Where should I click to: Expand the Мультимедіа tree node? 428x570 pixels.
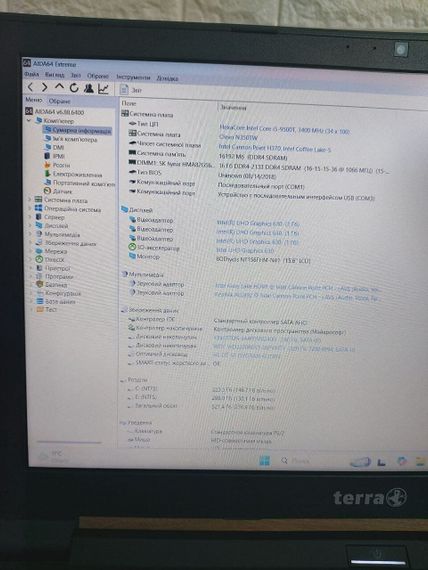31,234
